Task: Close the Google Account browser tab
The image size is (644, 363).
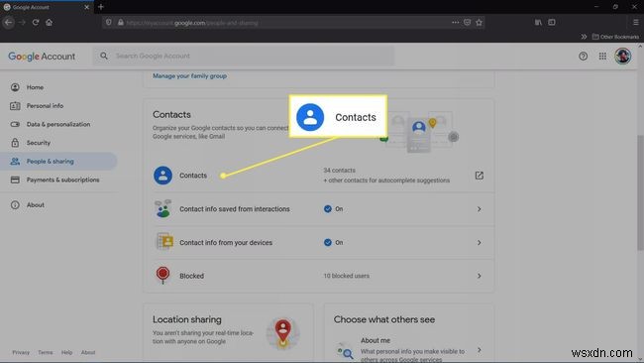Action: [86, 7]
